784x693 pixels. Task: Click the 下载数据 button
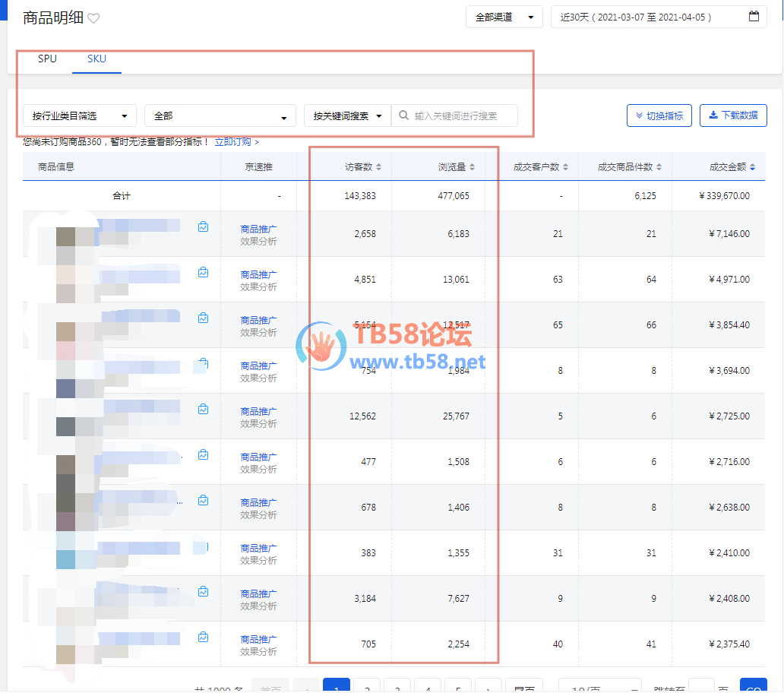pos(733,115)
